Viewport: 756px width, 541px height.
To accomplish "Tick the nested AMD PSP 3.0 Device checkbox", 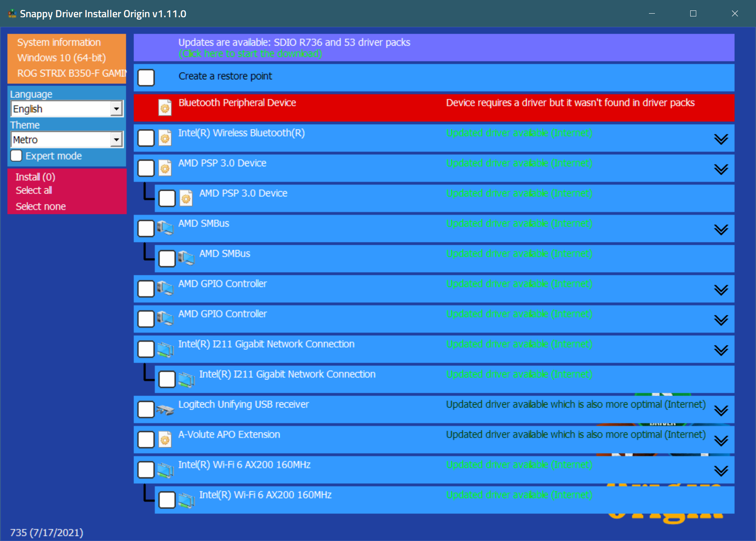I will (167, 198).
